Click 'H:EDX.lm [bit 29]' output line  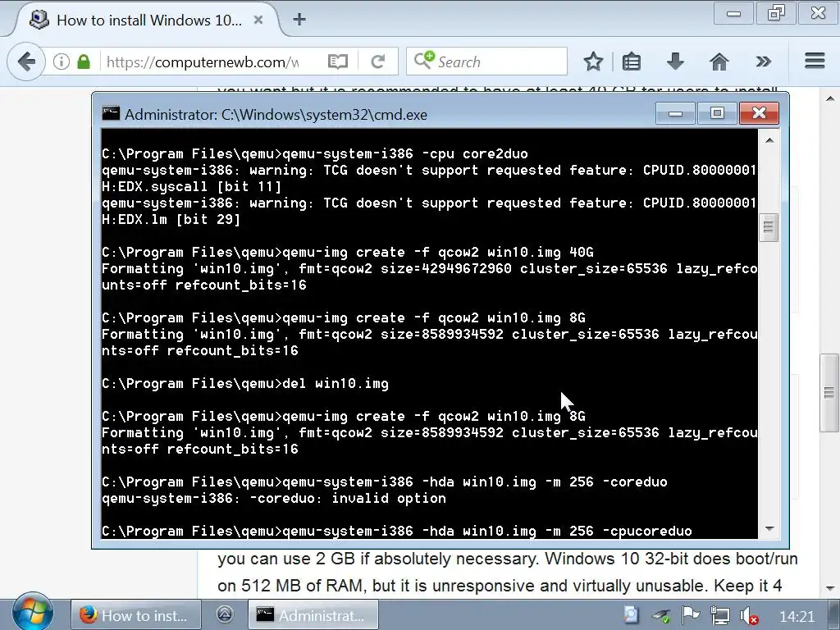(171, 219)
